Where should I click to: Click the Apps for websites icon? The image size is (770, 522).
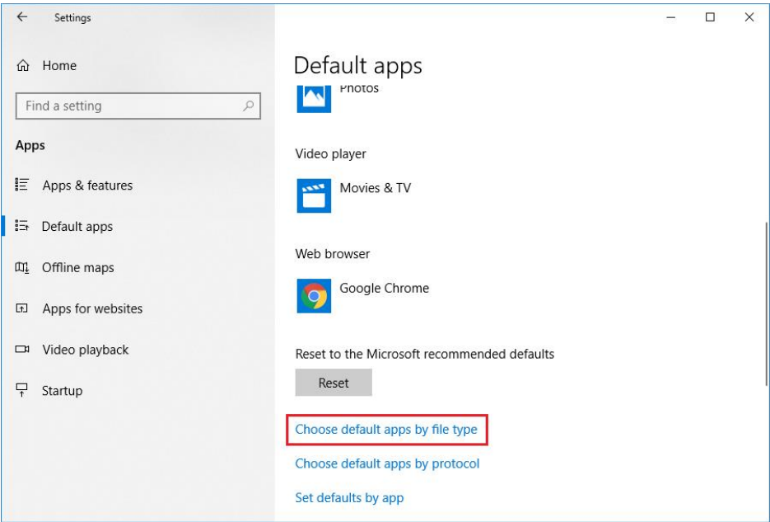(x=22, y=309)
